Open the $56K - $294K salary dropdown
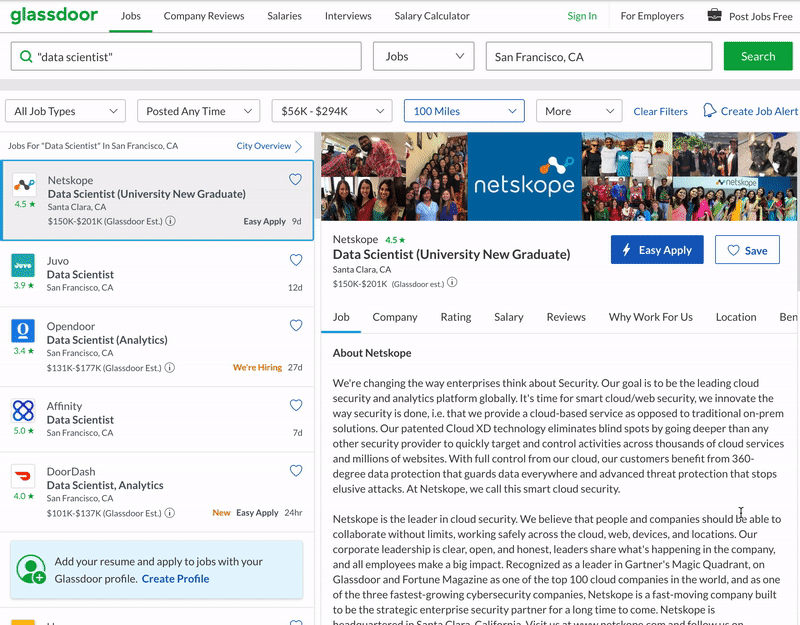The height and width of the screenshot is (625, 800). click(332, 111)
